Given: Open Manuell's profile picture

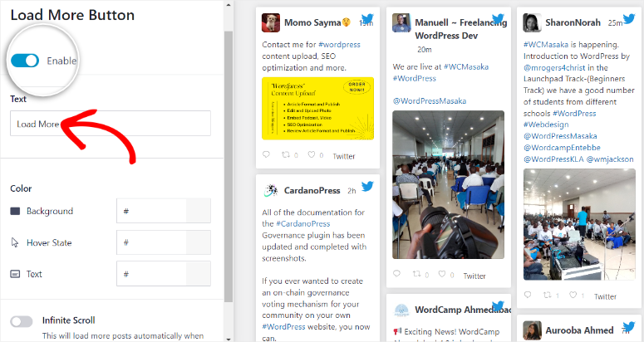Looking at the screenshot, I should pyautogui.click(x=401, y=22).
